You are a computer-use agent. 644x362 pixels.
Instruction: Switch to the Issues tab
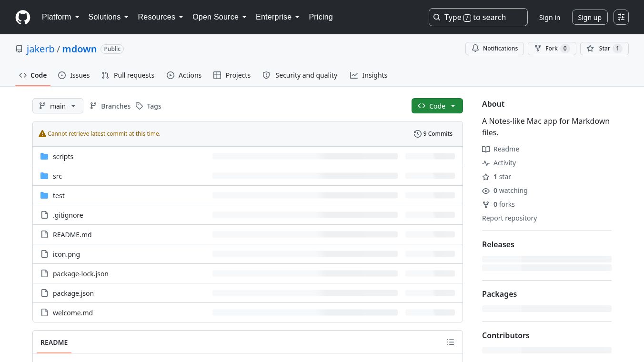point(74,75)
